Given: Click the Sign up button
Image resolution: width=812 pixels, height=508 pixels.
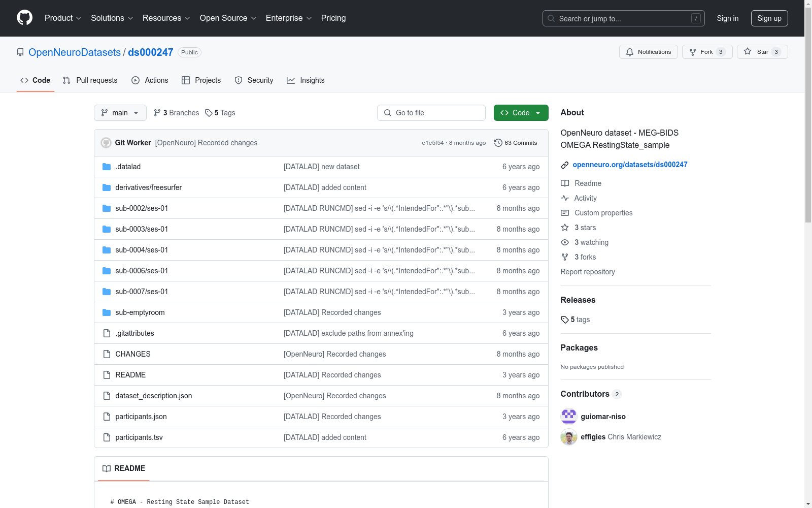Looking at the screenshot, I should [x=769, y=18].
